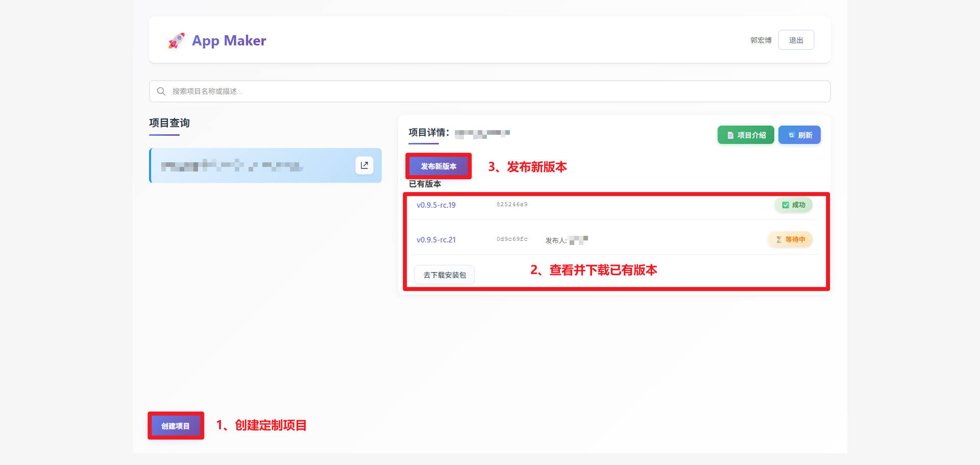Refresh project details with 刷新
980x465 pixels.
point(799,135)
